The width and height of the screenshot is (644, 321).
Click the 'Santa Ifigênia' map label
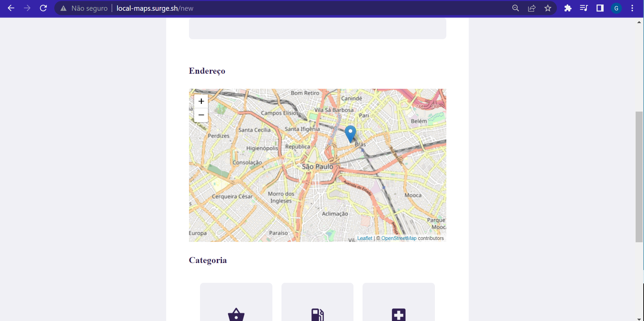[302, 129]
